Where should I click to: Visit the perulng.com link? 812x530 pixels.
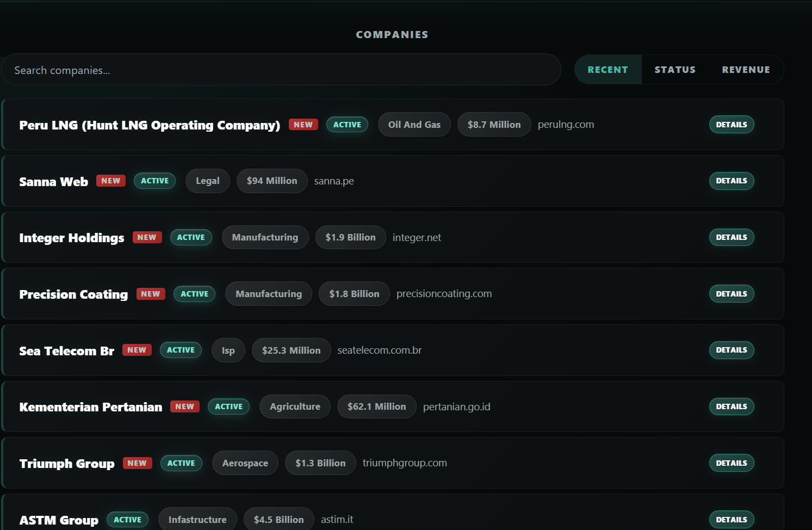point(566,124)
